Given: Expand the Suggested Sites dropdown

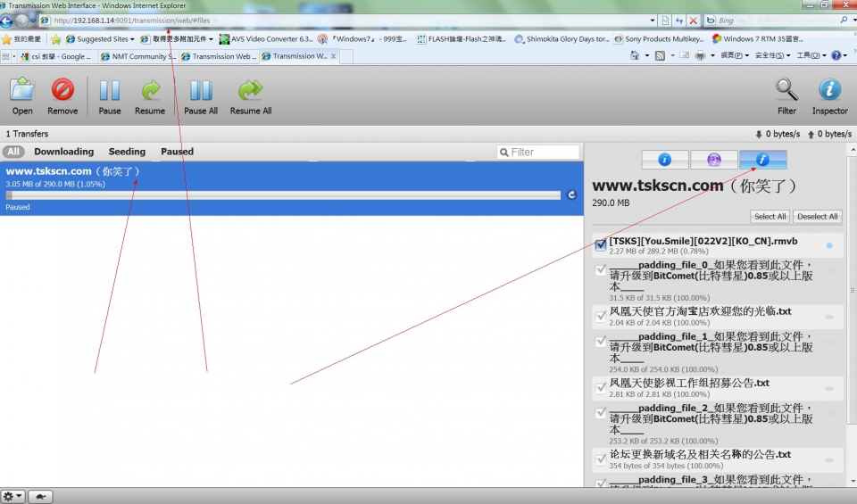Looking at the screenshot, I should tap(132, 39).
